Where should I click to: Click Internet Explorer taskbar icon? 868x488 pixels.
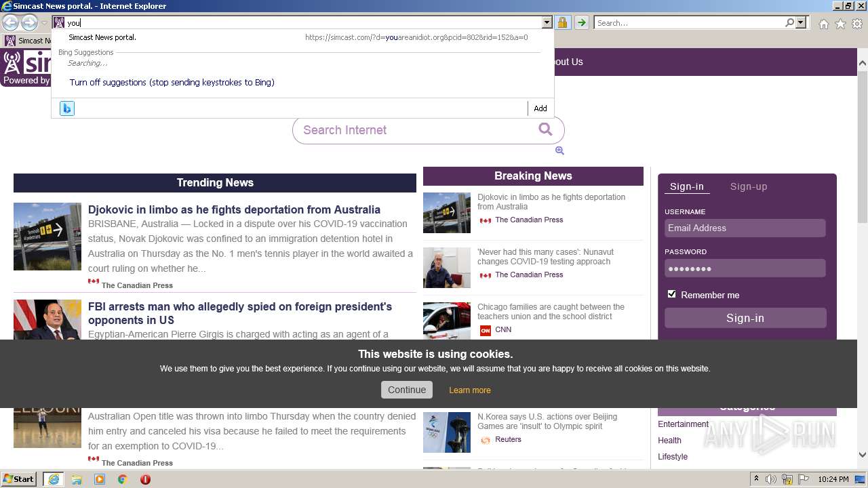[x=53, y=479]
